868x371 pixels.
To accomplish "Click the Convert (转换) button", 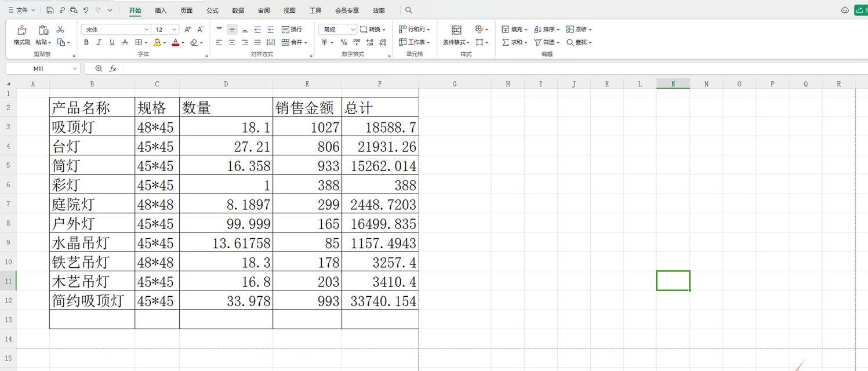I will (373, 29).
